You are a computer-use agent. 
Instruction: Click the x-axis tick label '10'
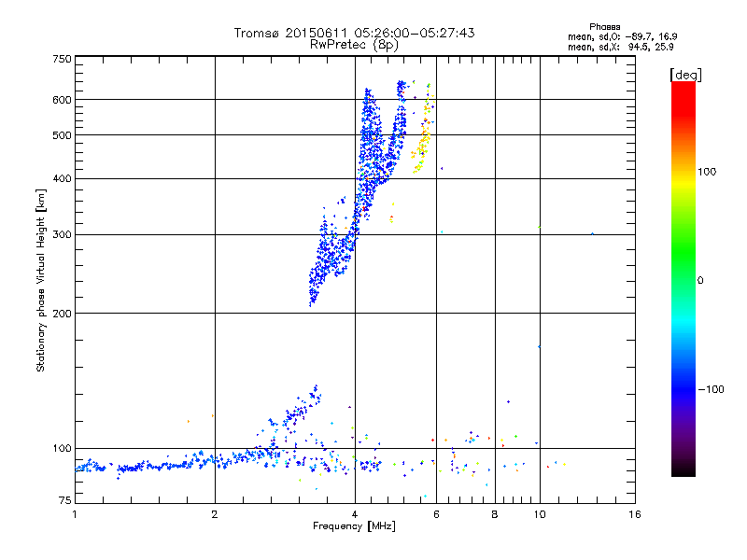(x=540, y=514)
